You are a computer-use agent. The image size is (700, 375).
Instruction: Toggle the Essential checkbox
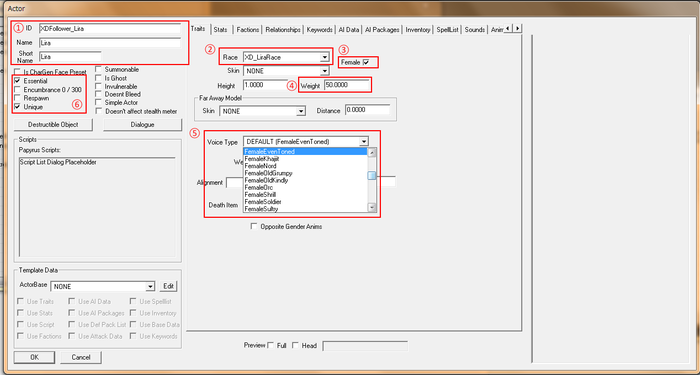(x=17, y=81)
